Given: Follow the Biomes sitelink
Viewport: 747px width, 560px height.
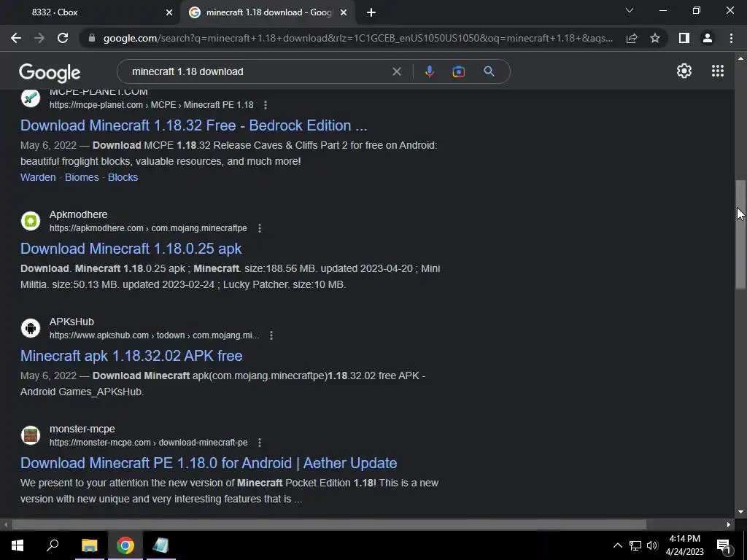Looking at the screenshot, I should click(82, 177).
